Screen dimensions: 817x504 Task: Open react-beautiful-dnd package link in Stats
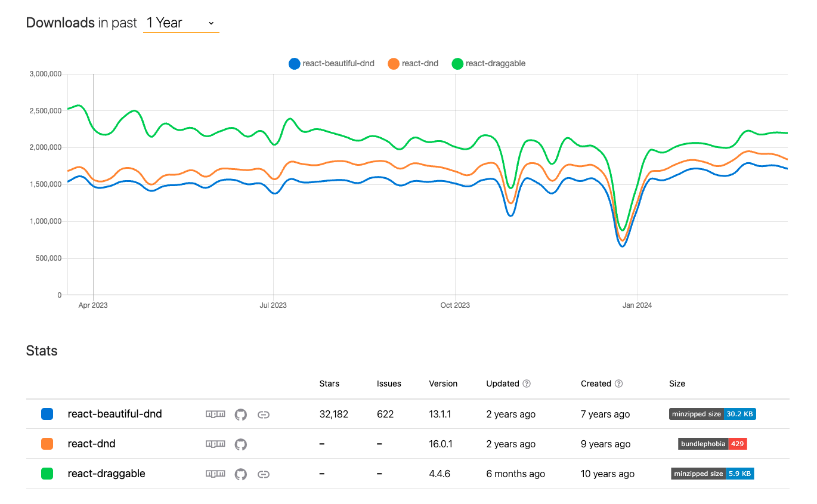[x=115, y=413]
